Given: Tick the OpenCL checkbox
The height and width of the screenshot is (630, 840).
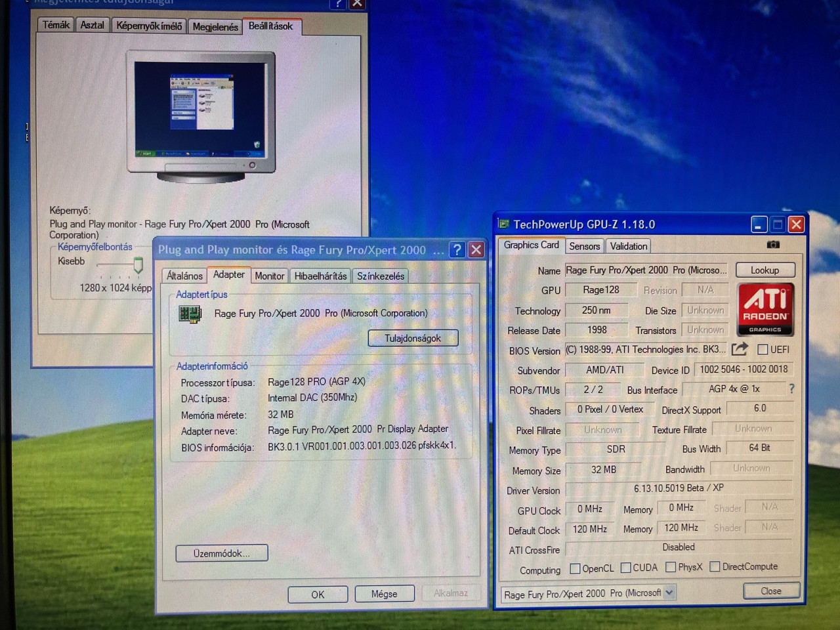Looking at the screenshot, I should point(575,568).
